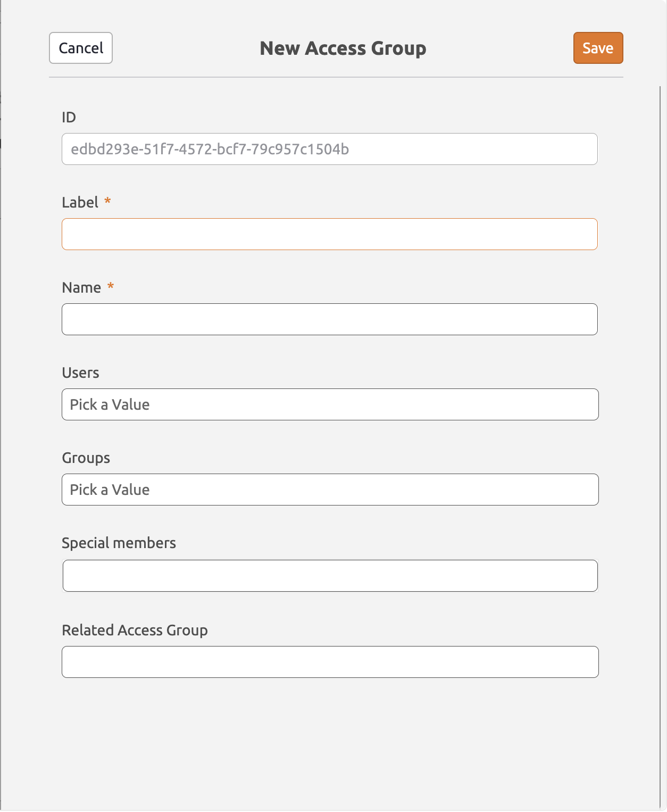Click the Name input field

coord(330,319)
